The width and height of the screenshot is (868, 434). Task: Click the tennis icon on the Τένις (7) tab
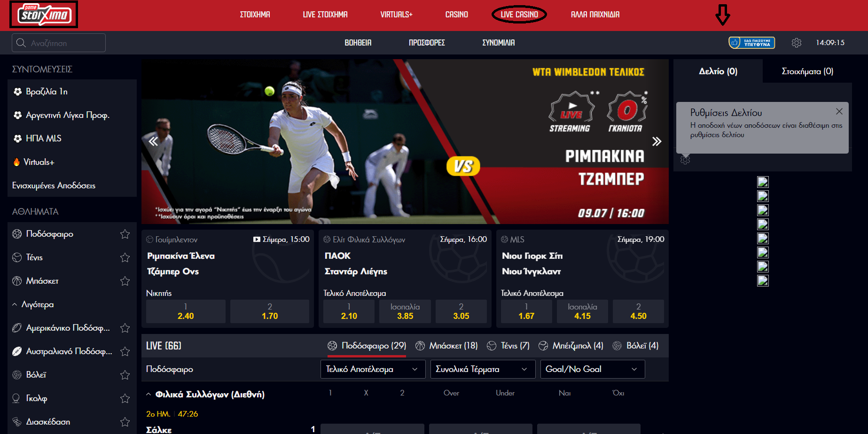[x=492, y=346]
